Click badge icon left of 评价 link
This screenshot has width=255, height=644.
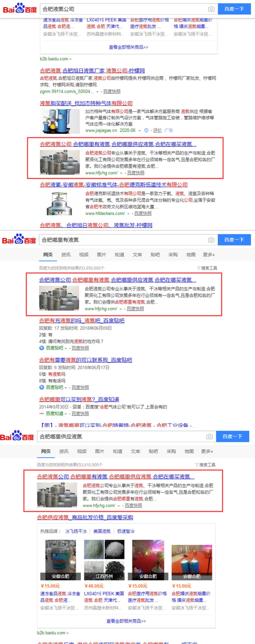pyautogui.click(x=146, y=130)
